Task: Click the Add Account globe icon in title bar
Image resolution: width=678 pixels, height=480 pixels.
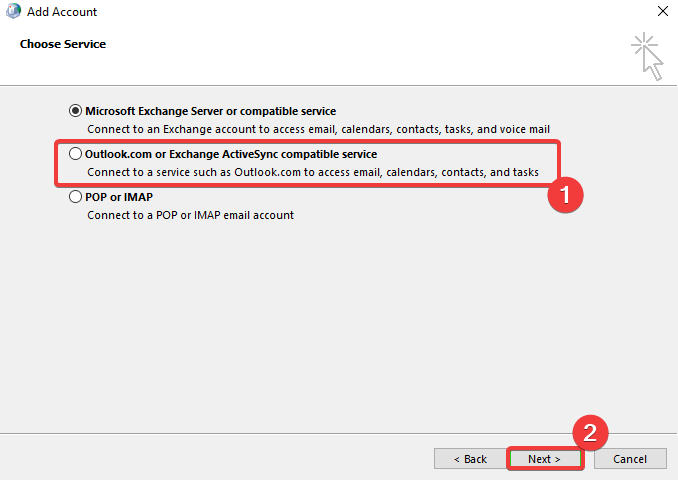Action: (13, 11)
